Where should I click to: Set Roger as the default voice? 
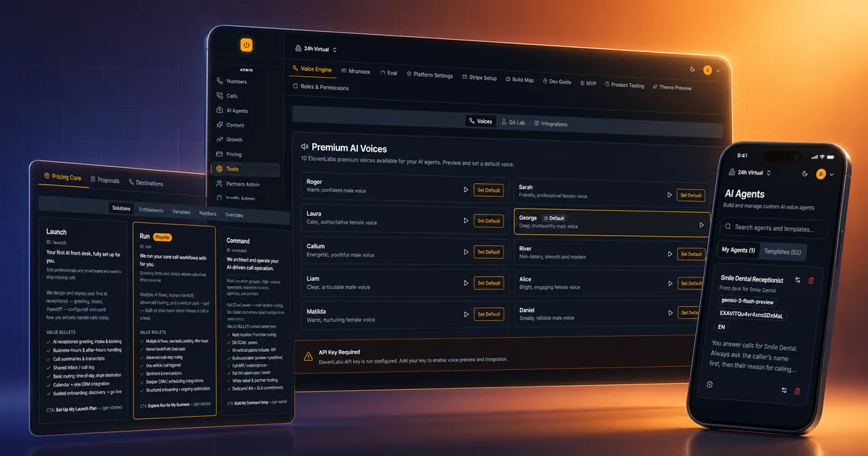[x=488, y=190]
